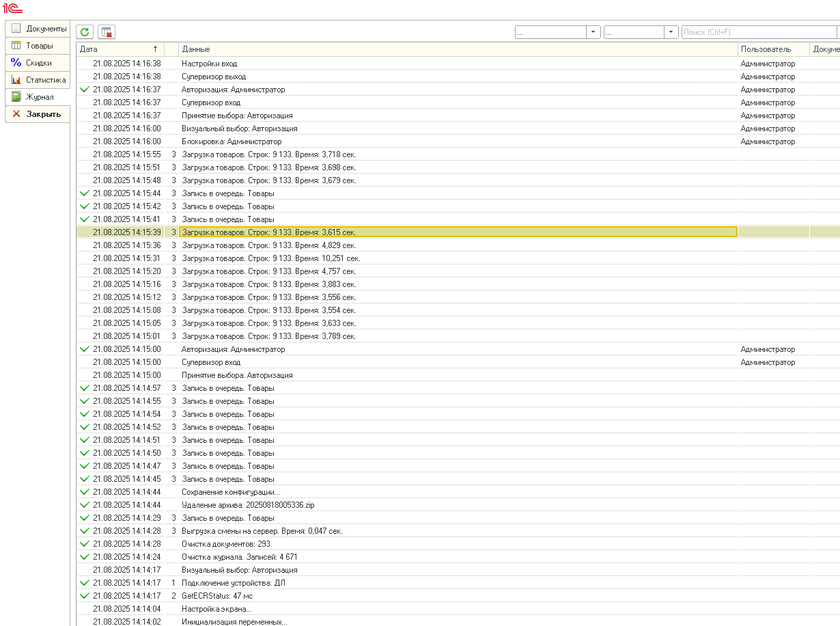Select the Сохранение конфигурации... row

[458, 492]
